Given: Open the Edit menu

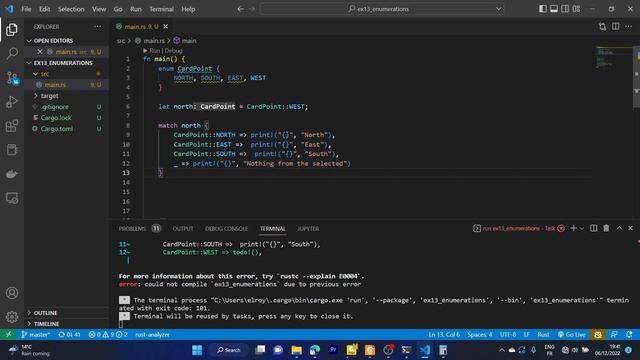Looking at the screenshot, I should coord(44,9).
